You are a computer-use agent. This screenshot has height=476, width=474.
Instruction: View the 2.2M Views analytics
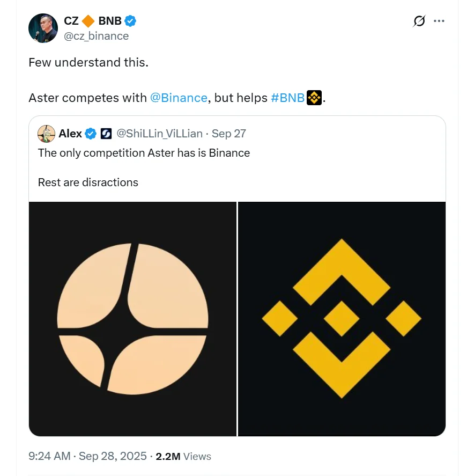tap(183, 456)
